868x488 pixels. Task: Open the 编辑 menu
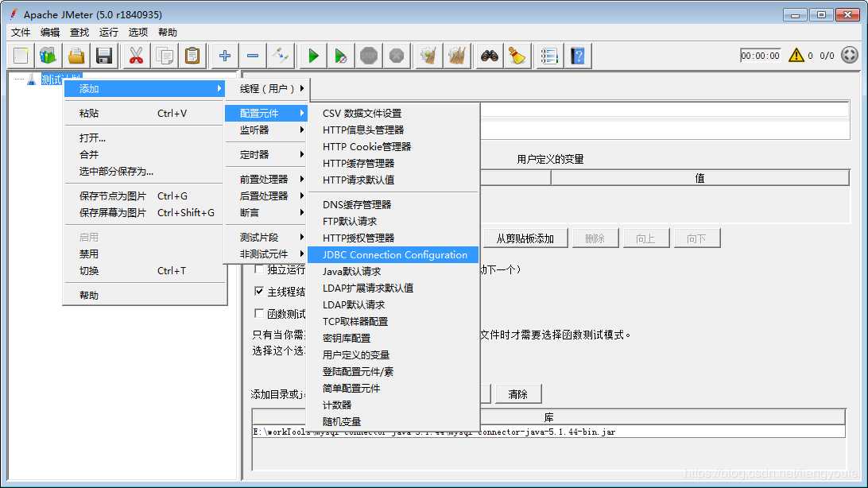pos(50,32)
